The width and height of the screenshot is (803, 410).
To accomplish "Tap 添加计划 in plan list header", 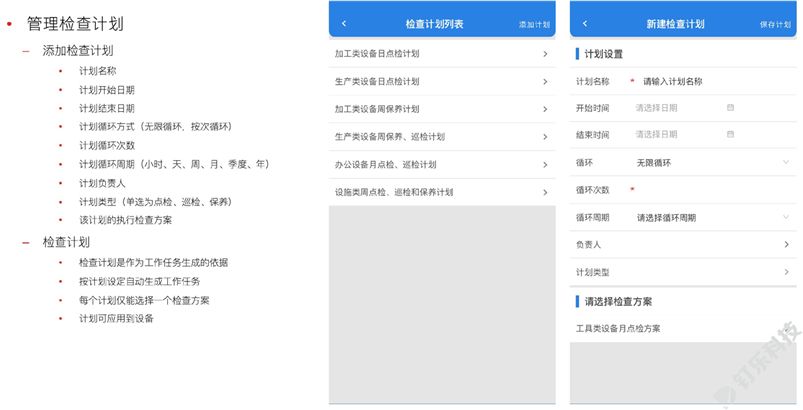I will click(534, 25).
